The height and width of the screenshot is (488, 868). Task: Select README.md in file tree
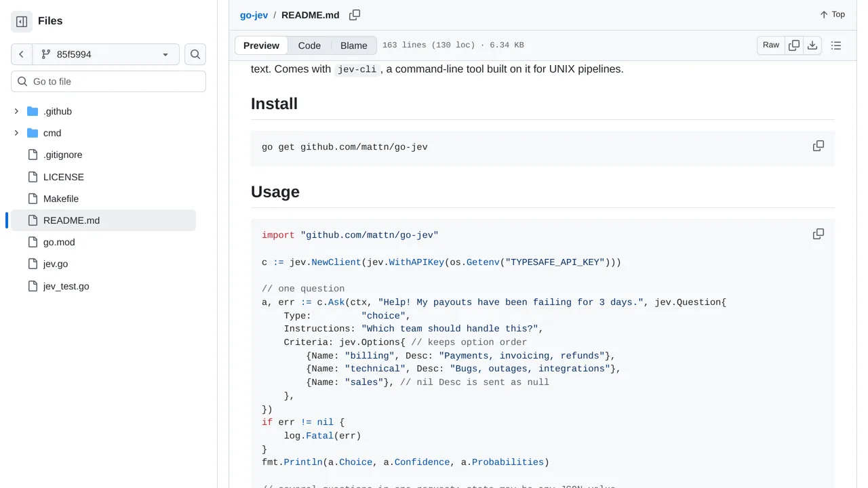pyautogui.click(x=103, y=220)
